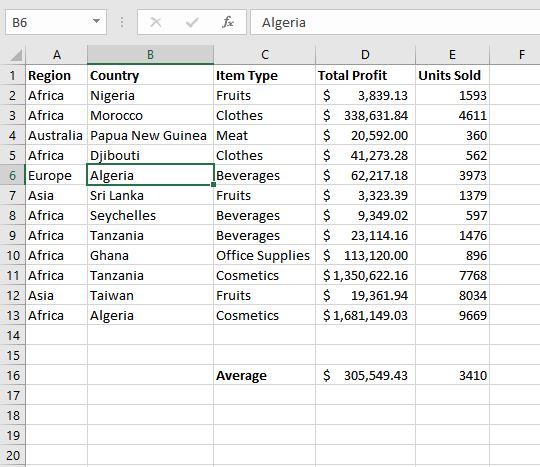Image resolution: width=540 pixels, height=467 pixels.
Task: Select the Papua New Guinea cell
Action: pyautogui.click(x=150, y=135)
